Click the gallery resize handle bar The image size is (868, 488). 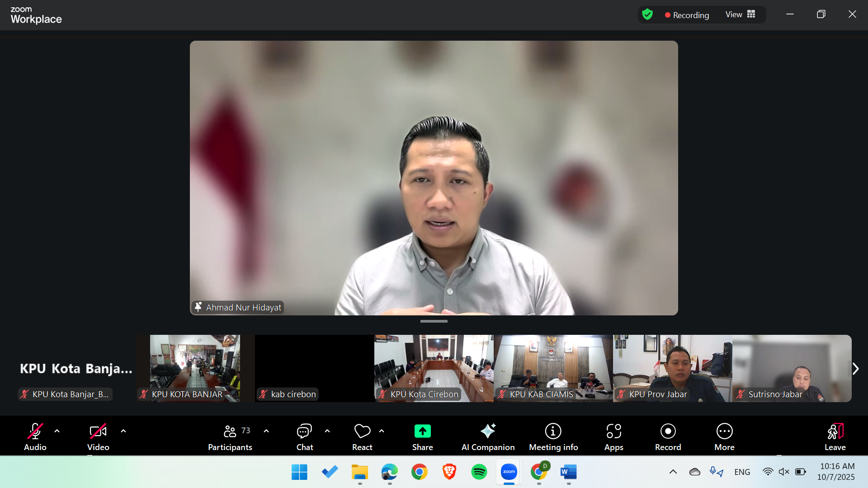point(434,321)
